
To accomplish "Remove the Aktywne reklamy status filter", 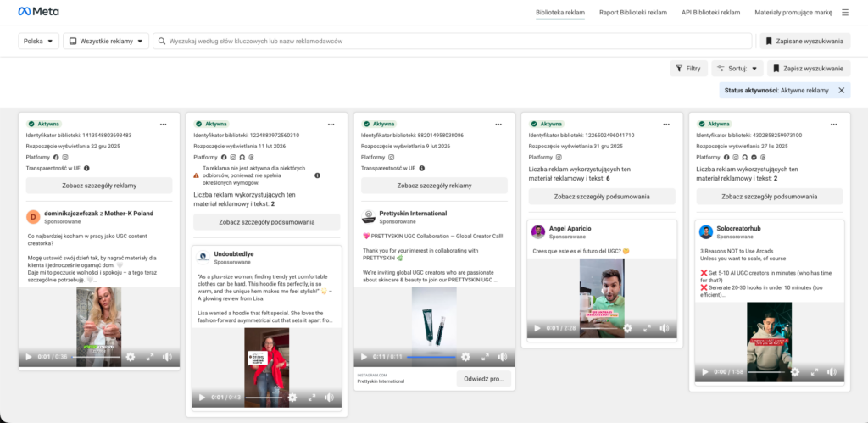I will [841, 90].
